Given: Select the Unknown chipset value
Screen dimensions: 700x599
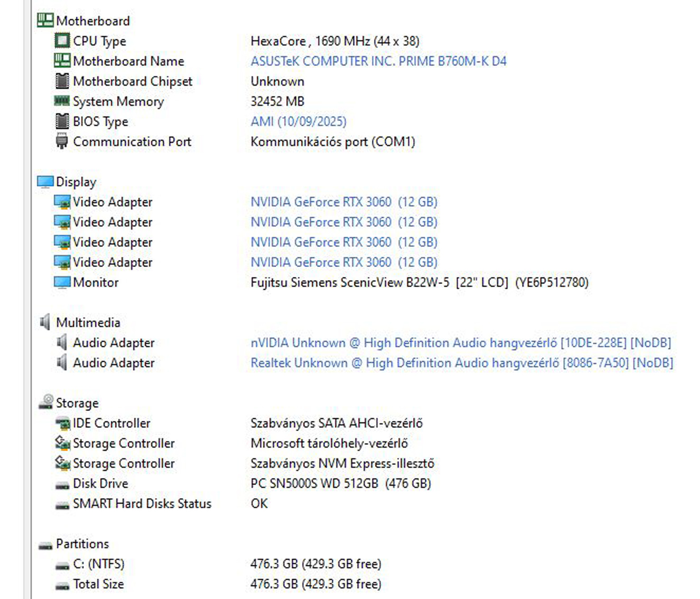Looking at the screenshot, I should click(x=278, y=81).
